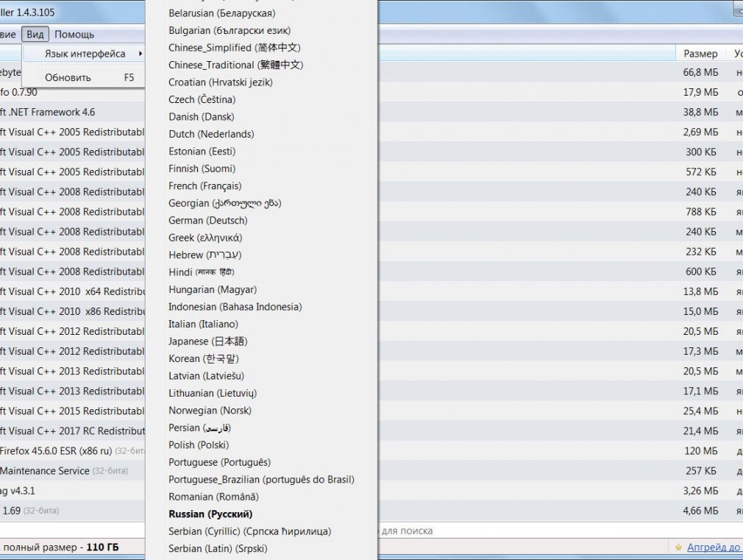
Task: Open the Апгрейд до link
Action: tap(713, 547)
